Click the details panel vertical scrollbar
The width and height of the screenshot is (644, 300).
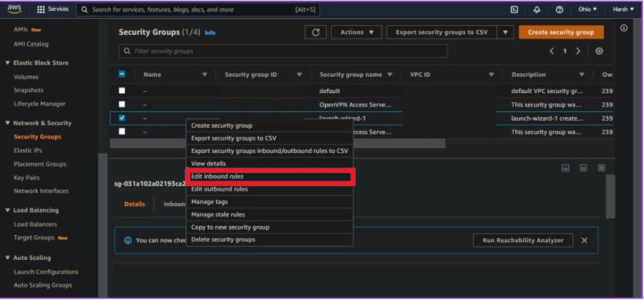click(x=610, y=196)
